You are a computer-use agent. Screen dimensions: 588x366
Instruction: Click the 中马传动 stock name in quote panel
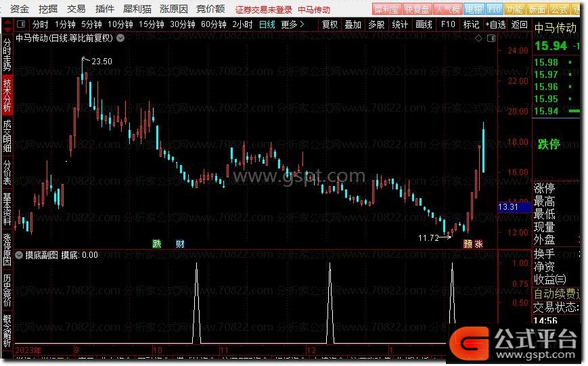pyautogui.click(x=555, y=28)
